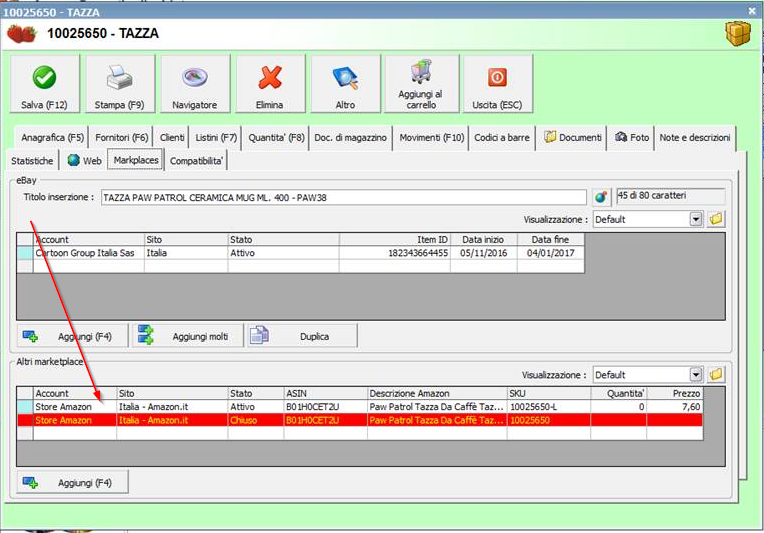Screen dimensions: 764x533
Task: Click the Aggiungi al carrello cart button
Action: click(x=421, y=84)
